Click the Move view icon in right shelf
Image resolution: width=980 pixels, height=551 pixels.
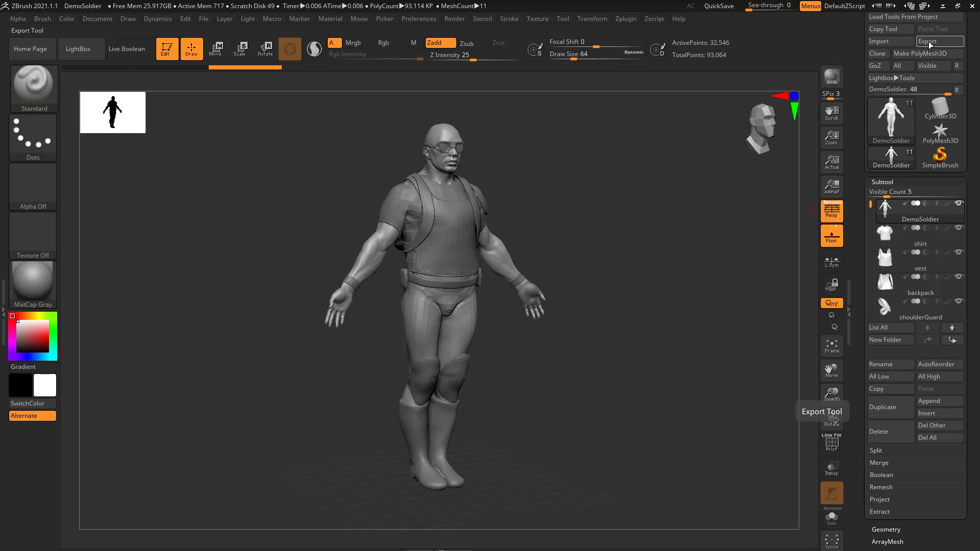(x=831, y=370)
